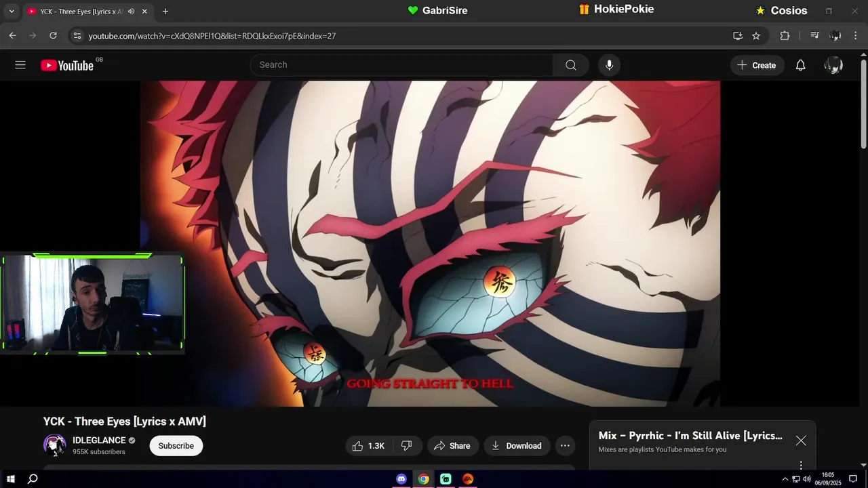Image resolution: width=868 pixels, height=488 pixels.
Task: Install app icon in address bar
Action: pos(738,36)
